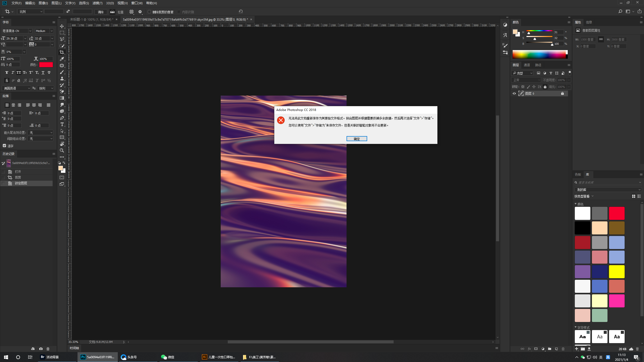
Task: Delete current history state trash icon
Action: point(48,349)
